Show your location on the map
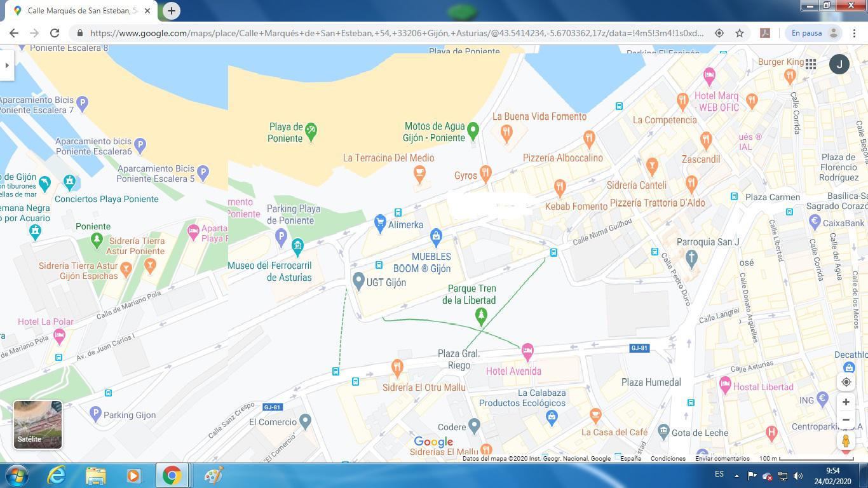Screen dimensions: 868x488 (846, 382)
